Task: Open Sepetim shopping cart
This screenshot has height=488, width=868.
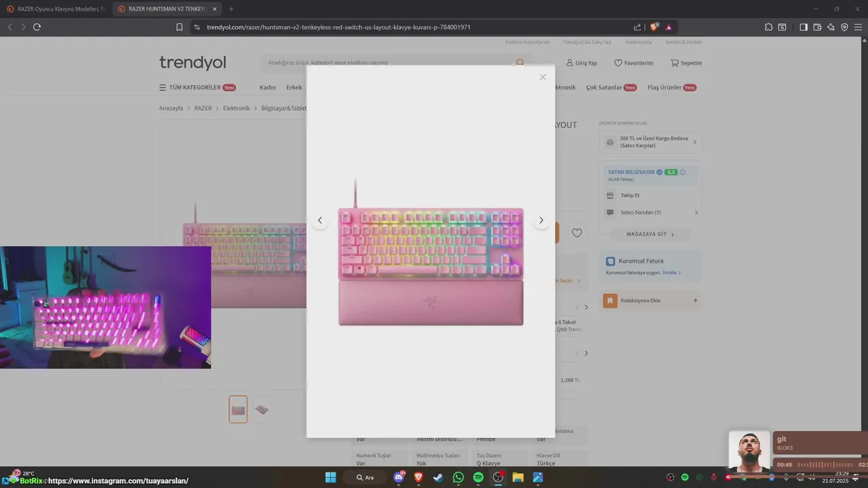Action: pyautogui.click(x=686, y=63)
